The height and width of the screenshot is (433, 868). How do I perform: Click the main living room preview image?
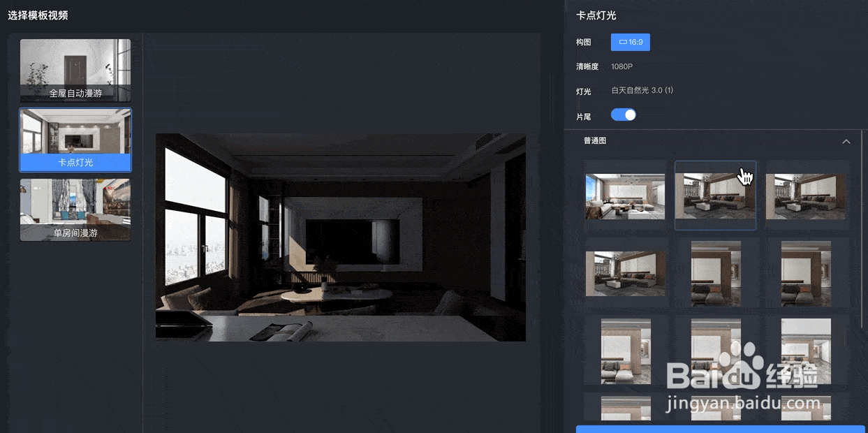tap(341, 237)
